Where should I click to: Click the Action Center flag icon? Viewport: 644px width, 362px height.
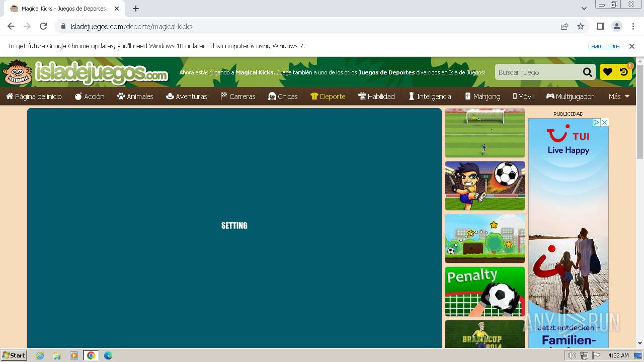[596, 355]
